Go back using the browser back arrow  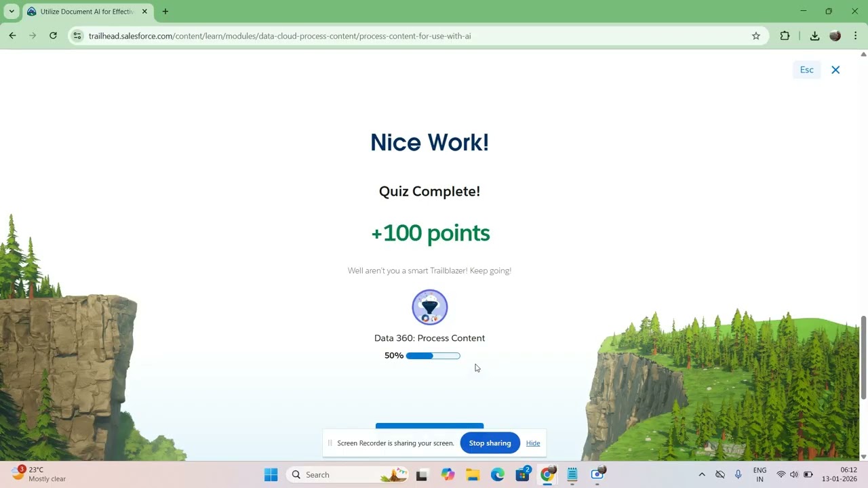(x=12, y=36)
